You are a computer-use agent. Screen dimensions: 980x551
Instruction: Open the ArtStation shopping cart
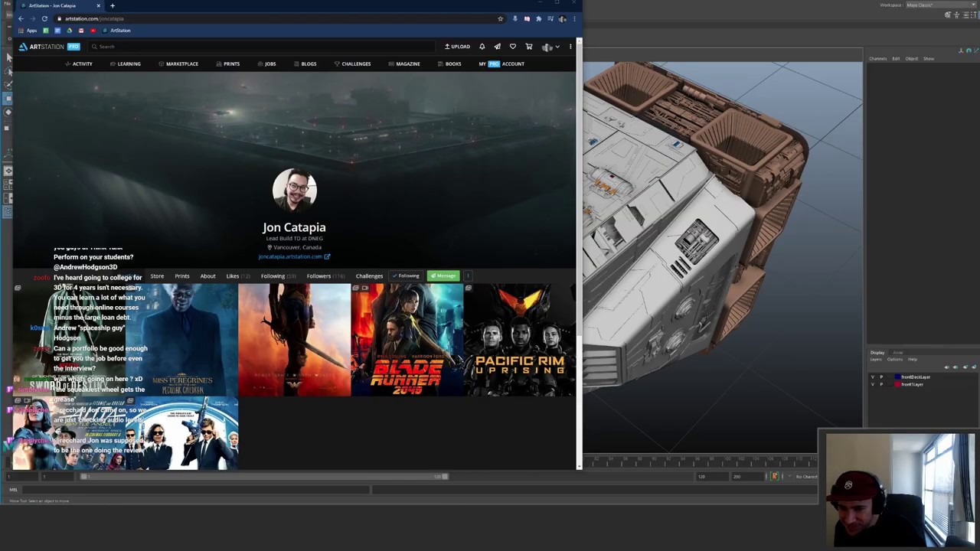click(528, 47)
